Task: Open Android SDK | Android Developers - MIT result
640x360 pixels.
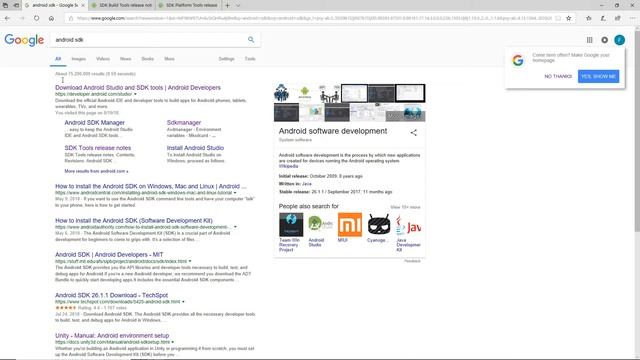Action: 109,254
